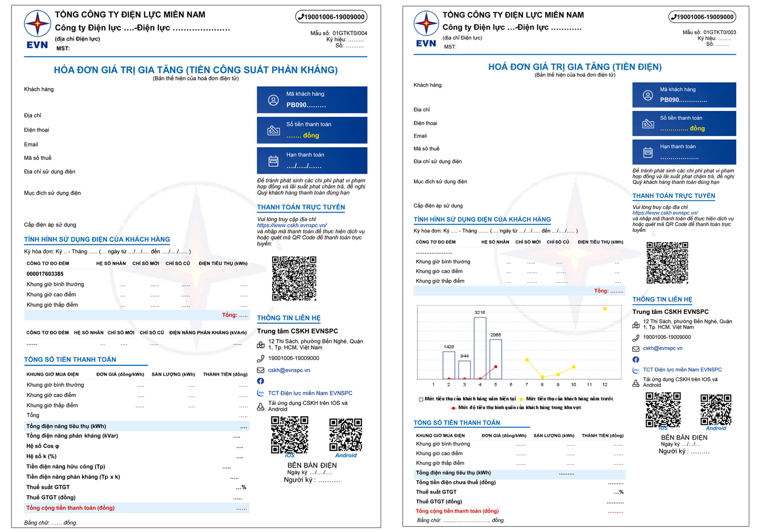Click the Android app QR code on right invoice

tap(716, 410)
